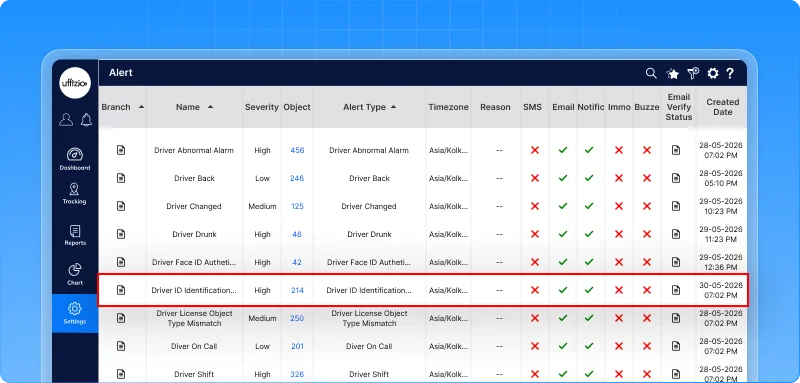Toggle SMS cross for Driver Abnormal Alarm
Viewport: 800px width, 383px height.
point(535,150)
